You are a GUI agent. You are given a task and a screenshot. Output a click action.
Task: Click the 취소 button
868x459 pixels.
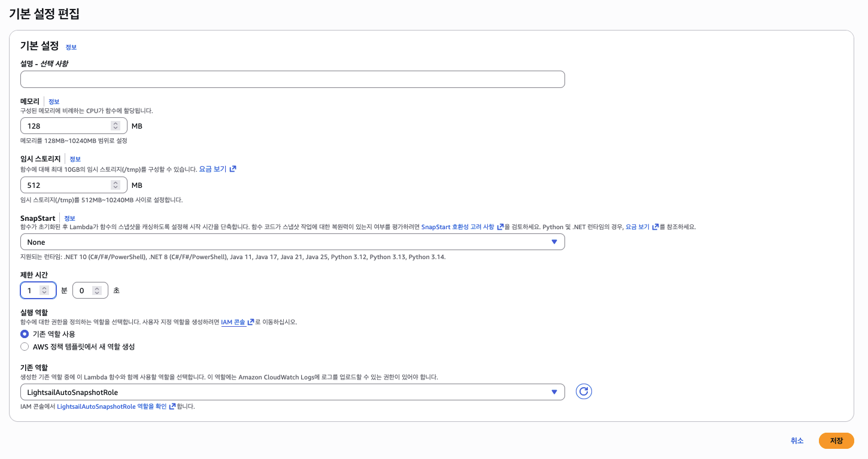(797, 440)
